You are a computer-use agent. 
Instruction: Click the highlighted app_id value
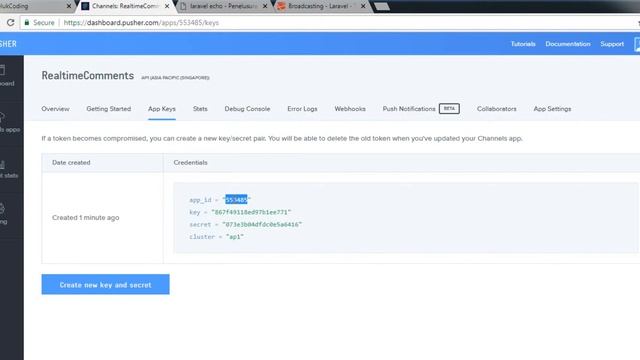tap(236, 200)
